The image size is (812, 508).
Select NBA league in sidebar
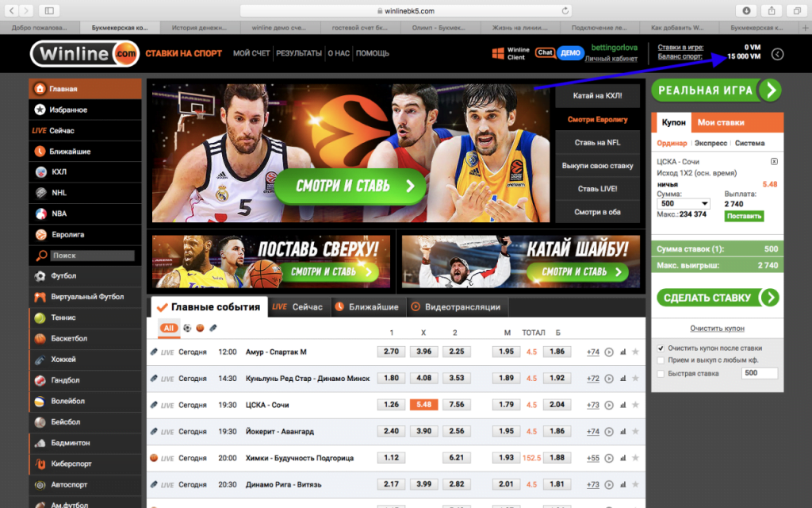click(85, 214)
